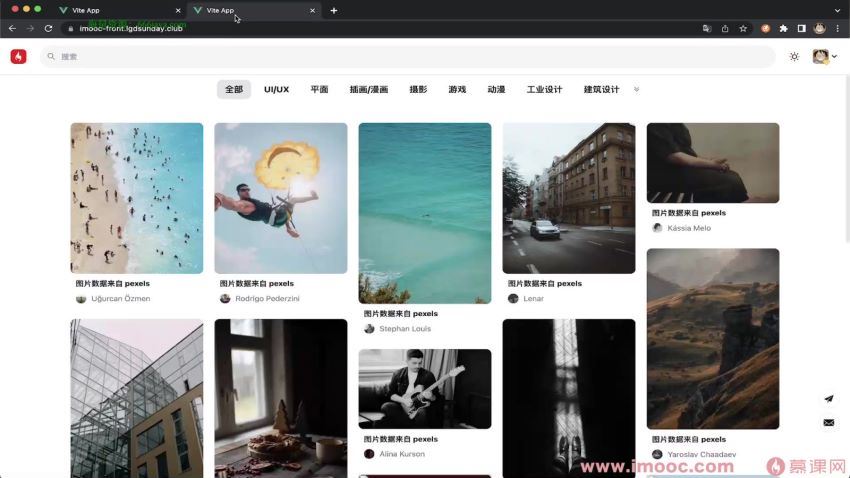Image resolution: width=850 pixels, height=478 pixels.
Task: Go back with browser back arrow
Action: point(12,28)
